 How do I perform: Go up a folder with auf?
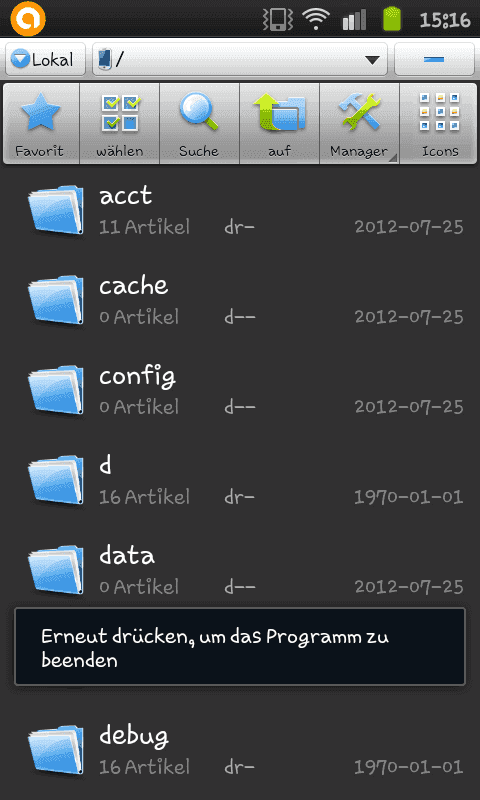280,124
